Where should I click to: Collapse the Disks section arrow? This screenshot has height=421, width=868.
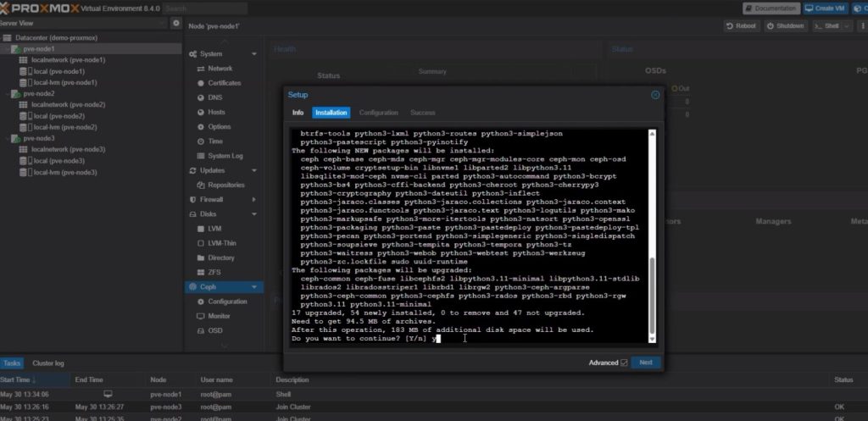[254, 214]
